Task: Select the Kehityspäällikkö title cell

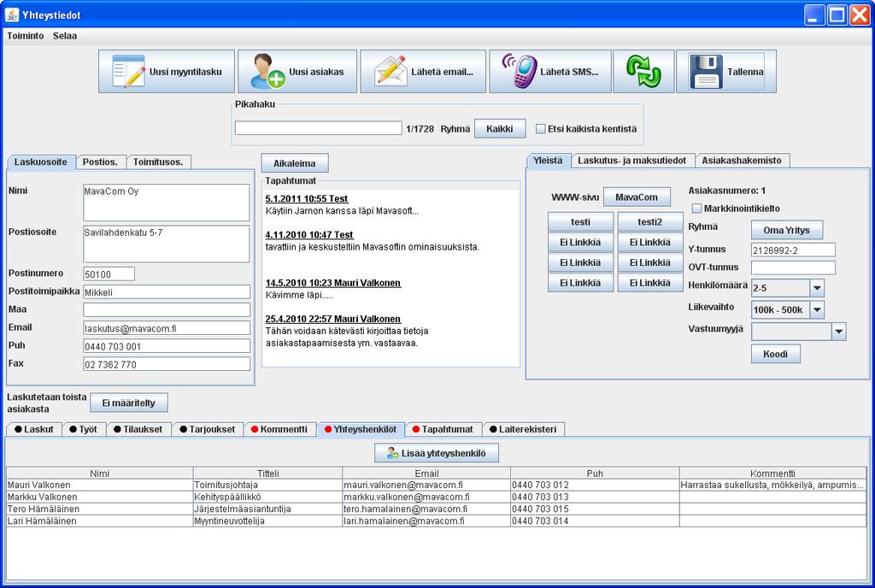Action: (x=267, y=497)
